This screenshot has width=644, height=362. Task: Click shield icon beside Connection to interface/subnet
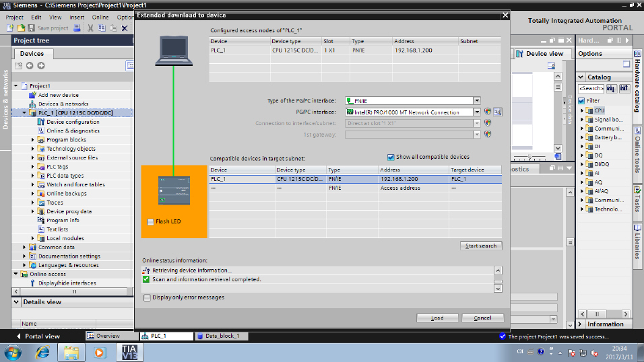[488, 122]
